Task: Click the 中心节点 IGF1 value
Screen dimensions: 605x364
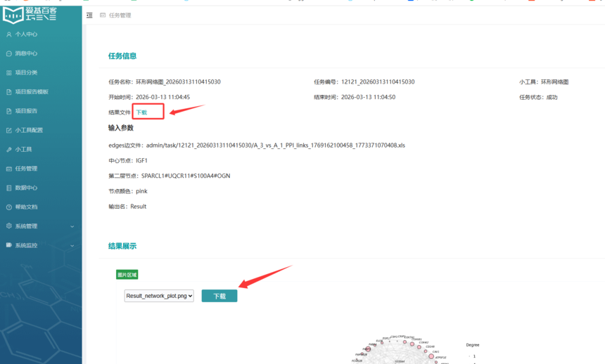Action: (141, 160)
